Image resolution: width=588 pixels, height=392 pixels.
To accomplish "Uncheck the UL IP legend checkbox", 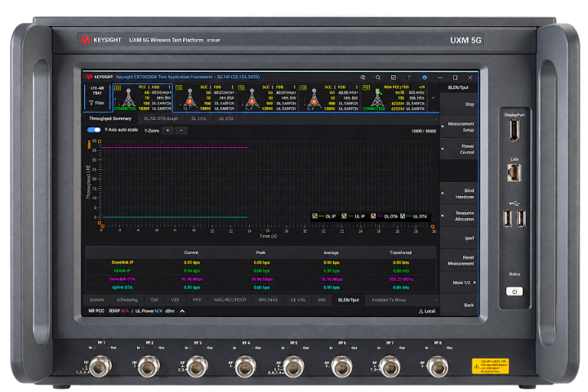I will tap(344, 216).
